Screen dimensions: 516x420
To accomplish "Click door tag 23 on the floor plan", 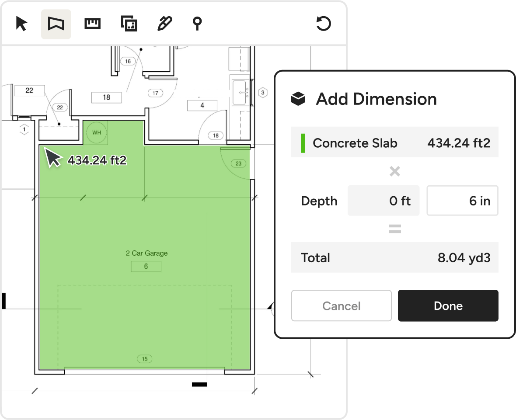I will click(x=238, y=163).
